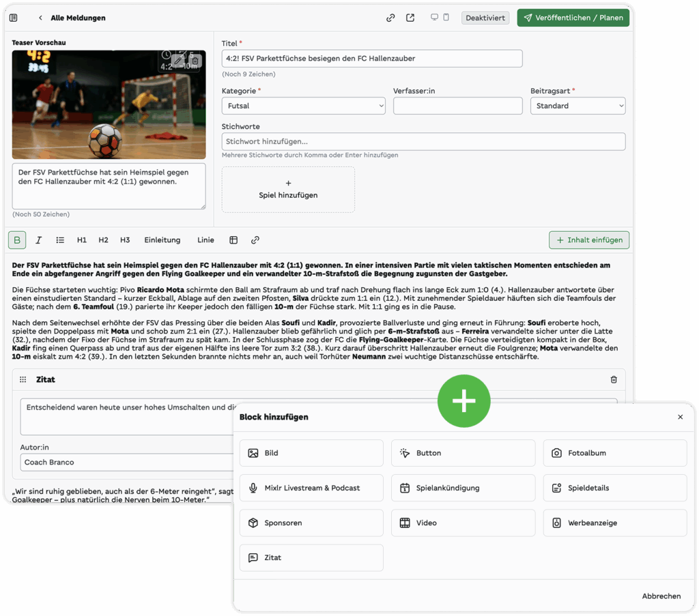
Task: Delete the teaser image with the trash icon
Action: click(195, 61)
